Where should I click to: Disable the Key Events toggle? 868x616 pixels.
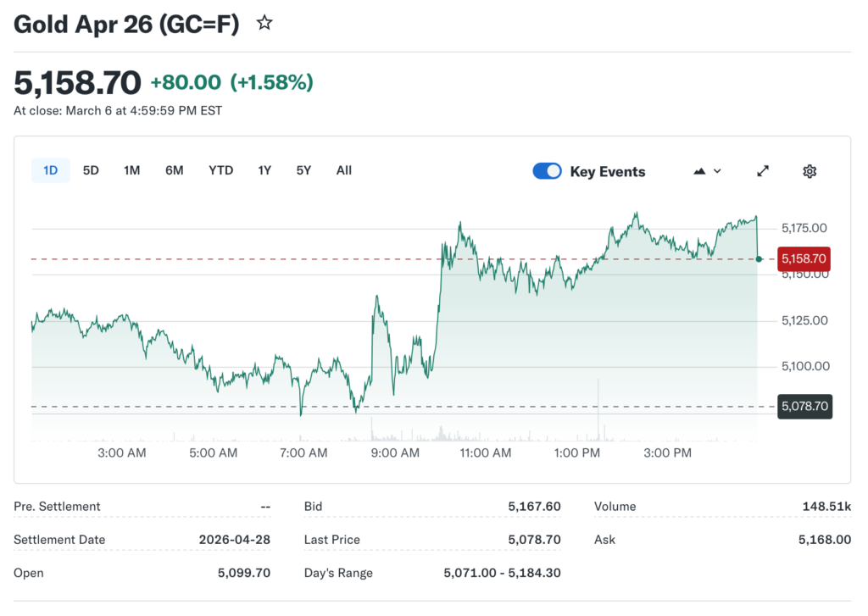[x=547, y=170]
